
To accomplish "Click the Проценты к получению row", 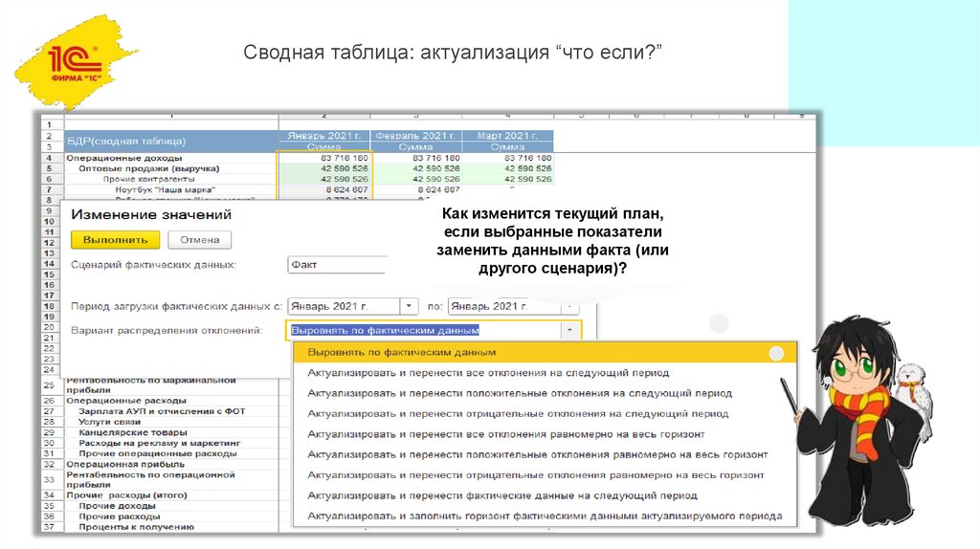I will click(x=136, y=527).
